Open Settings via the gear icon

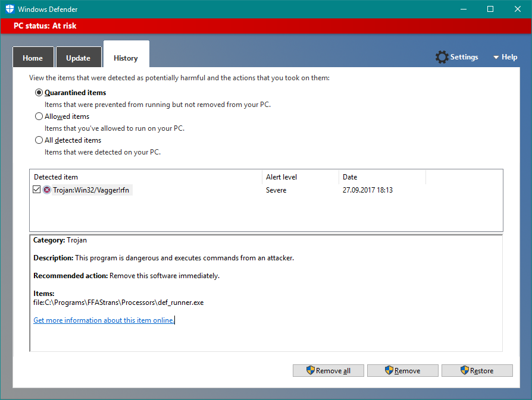tap(442, 57)
